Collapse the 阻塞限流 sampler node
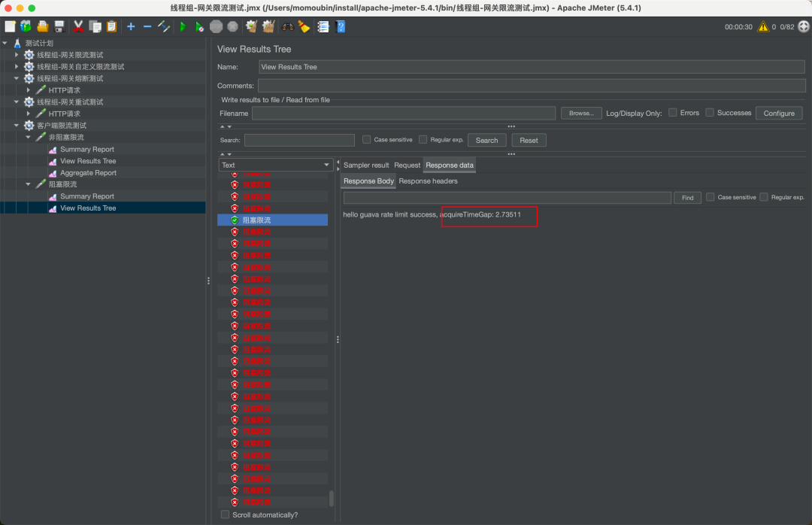812x525 pixels. [x=29, y=184]
